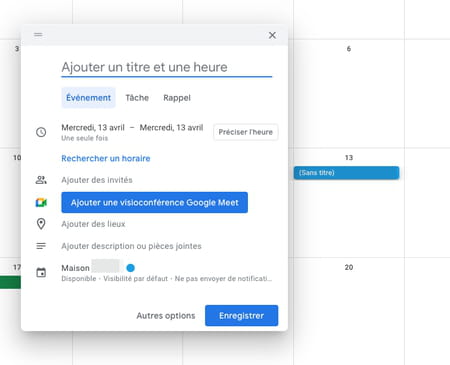Switch to the Rappel tab
The height and width of the screenshot is (365, 450).
177,98
